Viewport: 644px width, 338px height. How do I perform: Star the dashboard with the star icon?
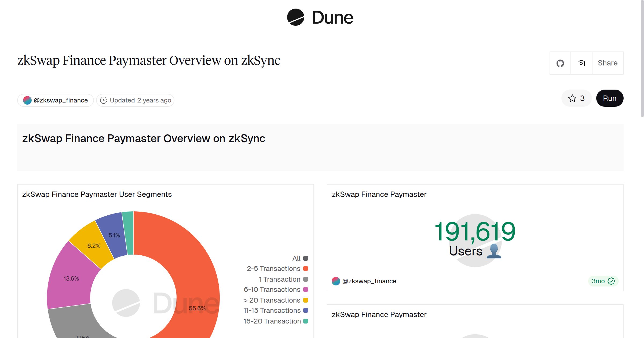tap(573, 98)
